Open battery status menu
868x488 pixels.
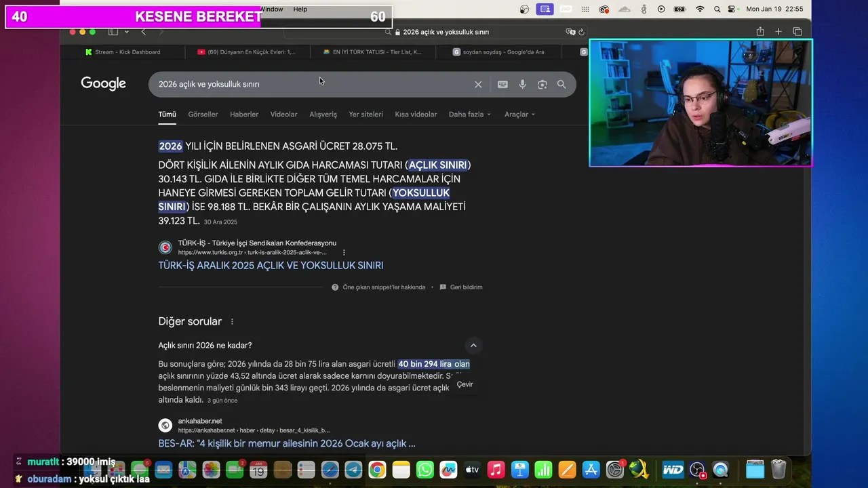click(679, 9)
